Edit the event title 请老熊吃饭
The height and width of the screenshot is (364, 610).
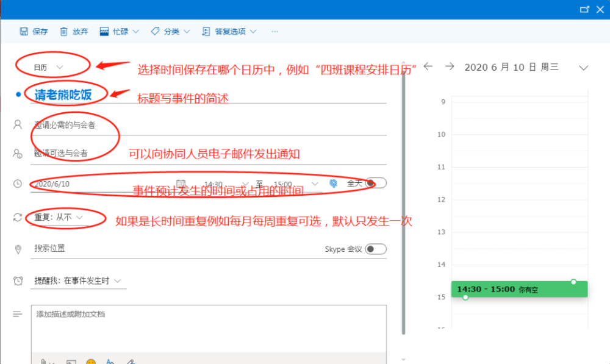(x=63, y=95)
